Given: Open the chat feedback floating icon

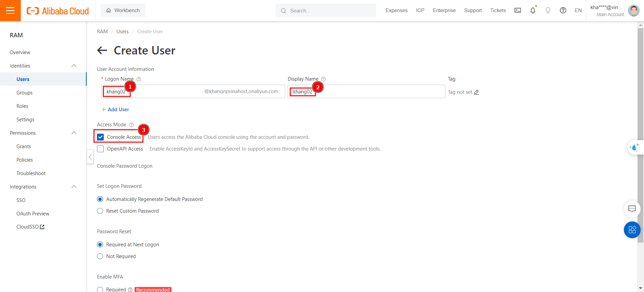Looking at the screenshot, I should click(632, 209).
